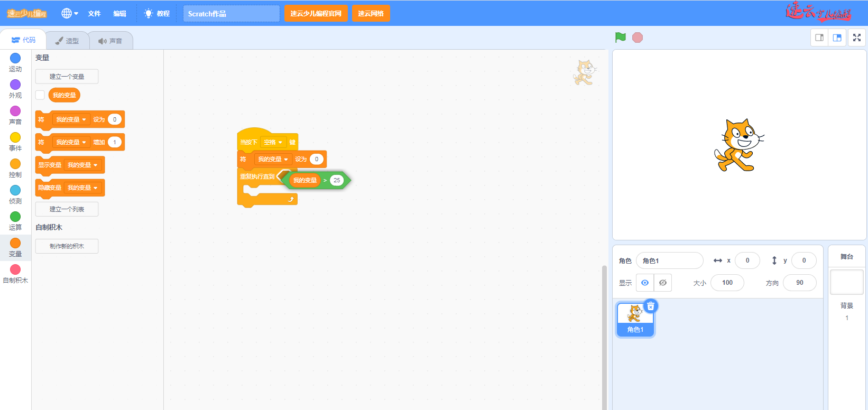Click the 制作新的积木 button
This screenshot has height=410, width=868.
click(67, 246)
